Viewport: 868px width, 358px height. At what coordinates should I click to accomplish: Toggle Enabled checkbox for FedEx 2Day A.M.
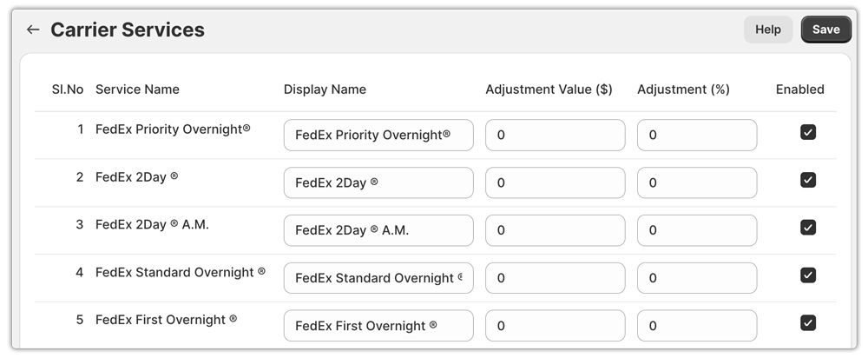[807, 227]
